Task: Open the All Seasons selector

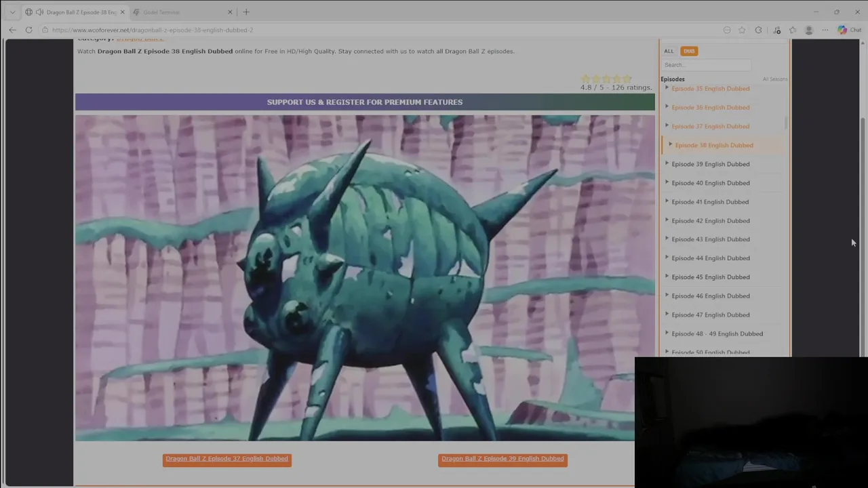Action: pos(774,79)
